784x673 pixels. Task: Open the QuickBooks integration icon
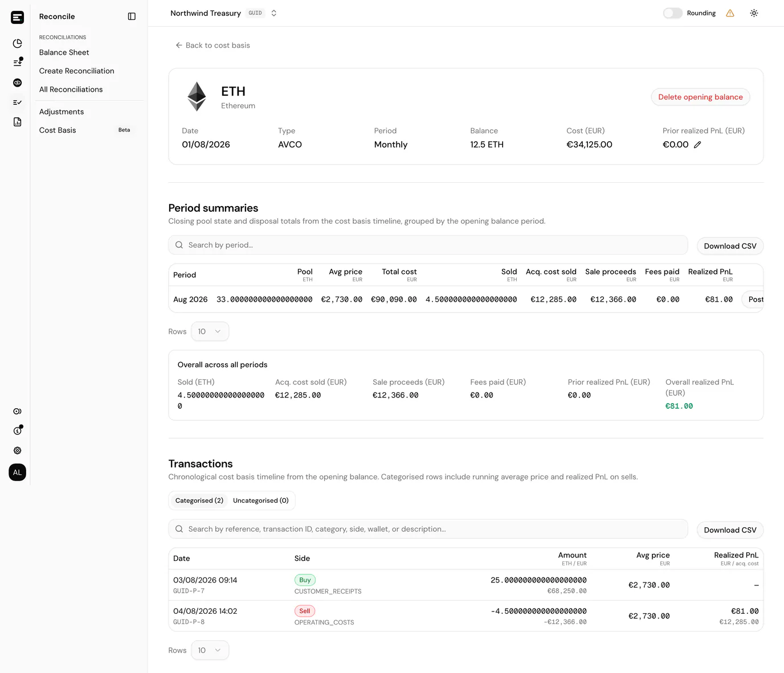(18, 83)
